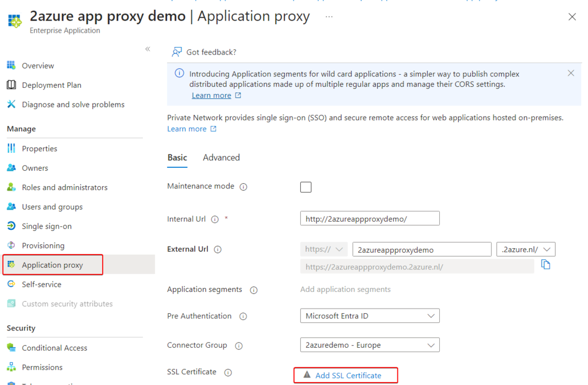Click Custom security attributes menu item

pyautogui.click(x=67, y=304)
